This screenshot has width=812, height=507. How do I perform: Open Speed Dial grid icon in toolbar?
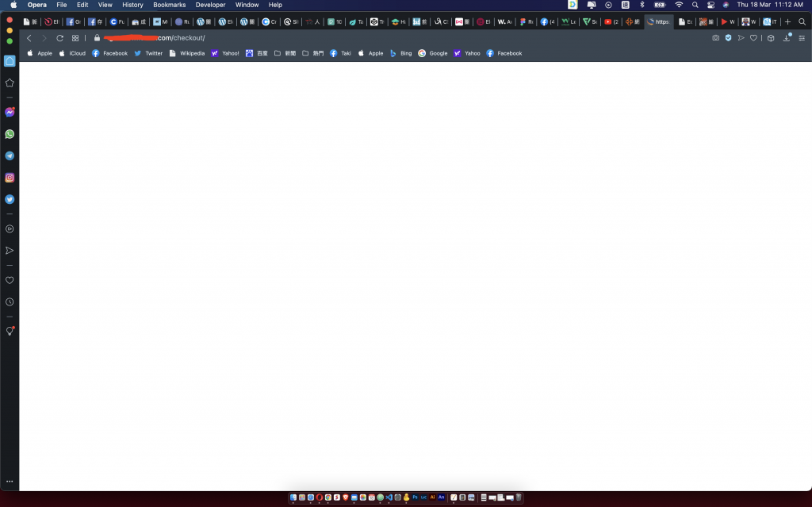[75, 38]
